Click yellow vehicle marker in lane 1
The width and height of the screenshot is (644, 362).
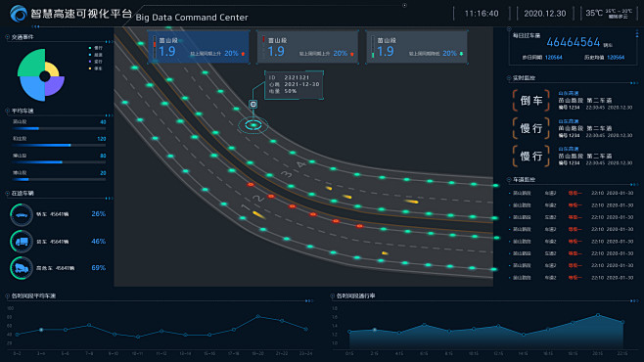point(258,214)
